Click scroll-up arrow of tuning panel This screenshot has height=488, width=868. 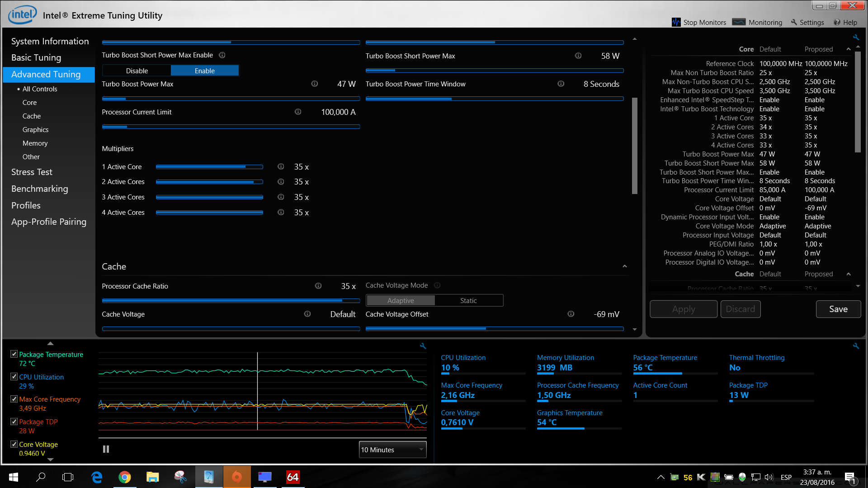pyautogui.click(x=635, y=39)
